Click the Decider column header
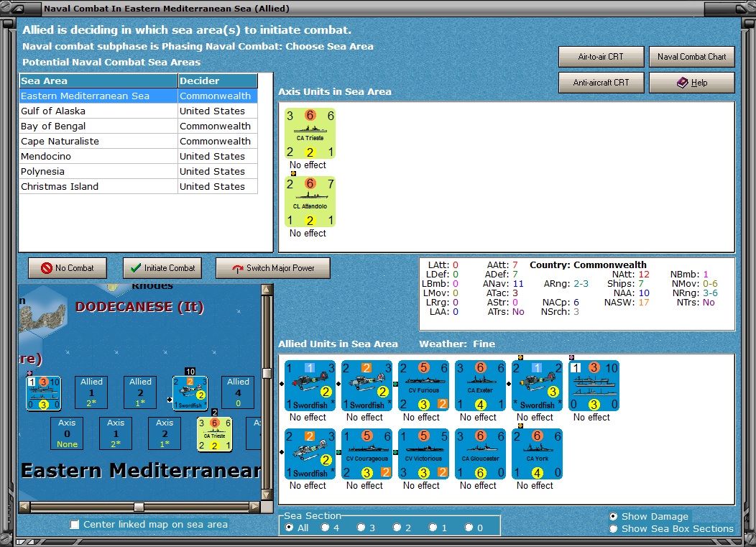Screen dimensions: 756x547 pyautogui.click(x=218, y=81)
